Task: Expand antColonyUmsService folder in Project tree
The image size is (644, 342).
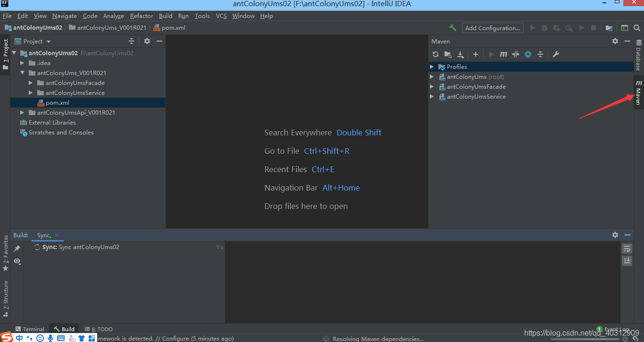Action: pos(31,92)
